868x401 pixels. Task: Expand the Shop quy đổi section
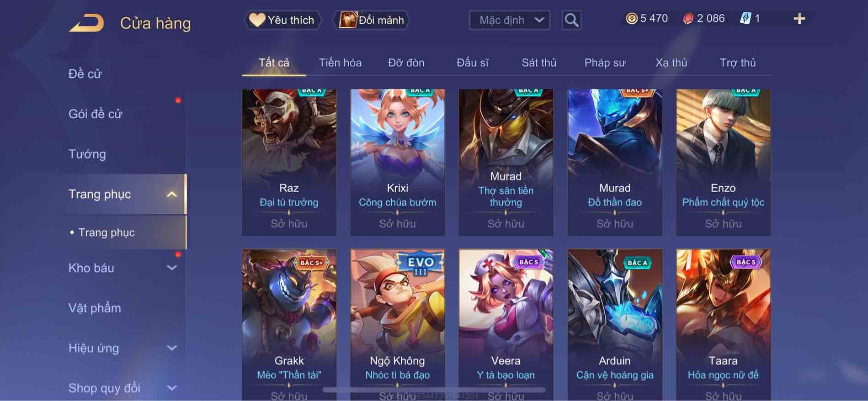click(x=172, y=388)
